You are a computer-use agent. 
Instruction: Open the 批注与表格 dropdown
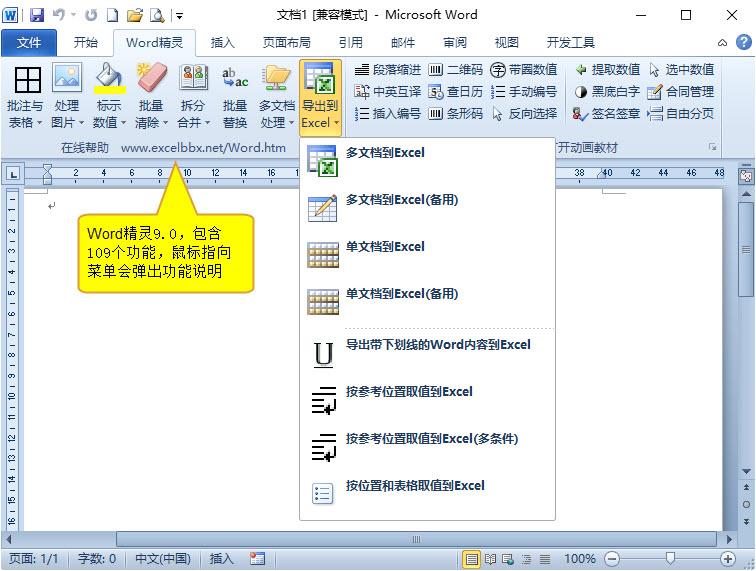tap(25, 97)
